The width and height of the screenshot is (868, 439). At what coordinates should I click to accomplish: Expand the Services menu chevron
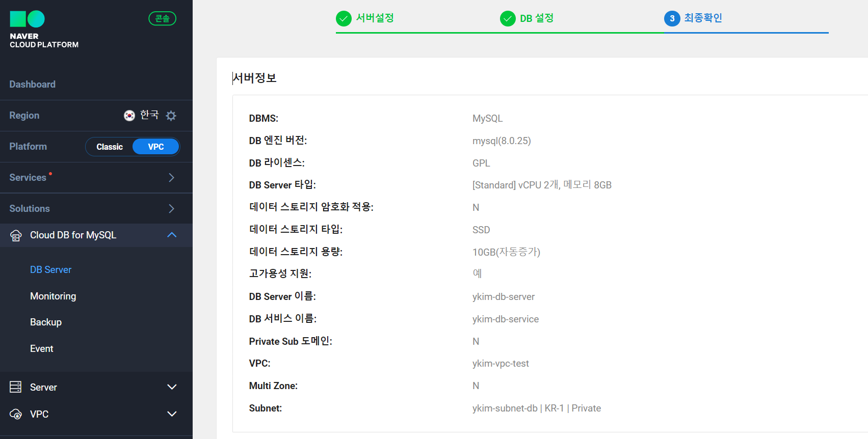171,178
